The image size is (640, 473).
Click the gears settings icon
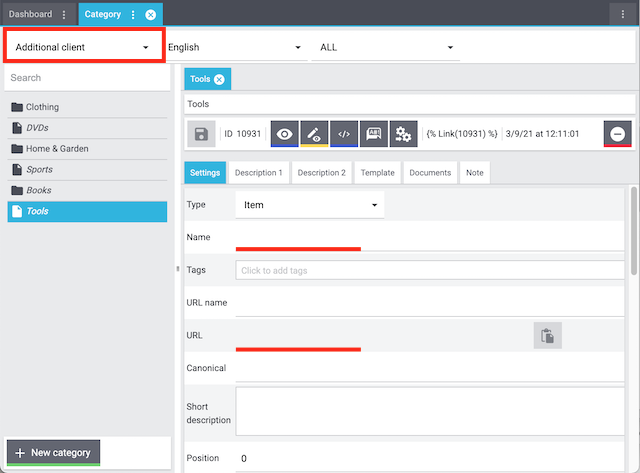click(x=403, y=134)
